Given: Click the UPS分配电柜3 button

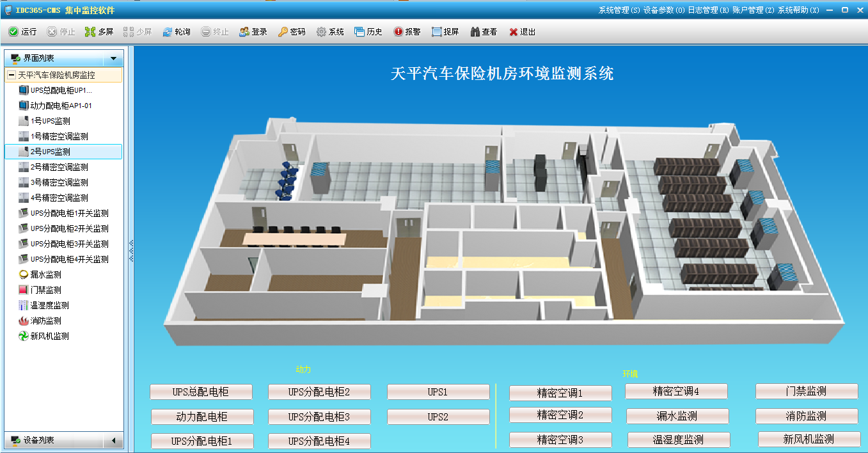Looking at the screenshot, I should [x=319, y=417].
